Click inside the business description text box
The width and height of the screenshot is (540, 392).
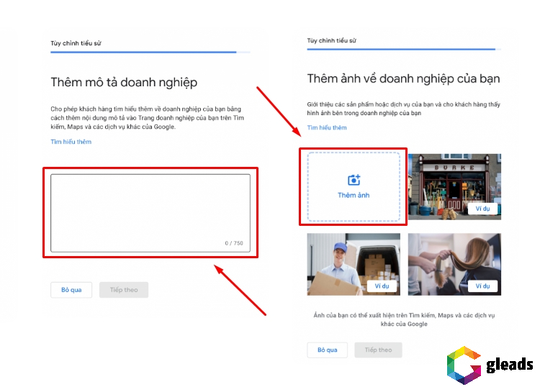(150, 209)
